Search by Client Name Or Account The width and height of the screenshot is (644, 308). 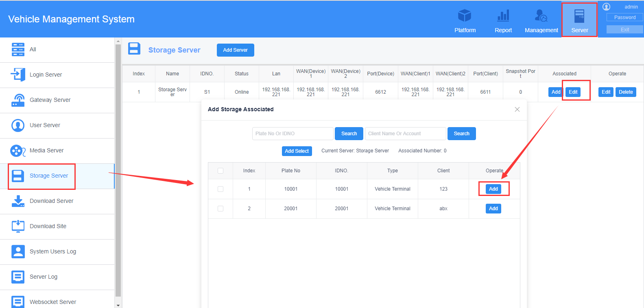coord(462,134)
